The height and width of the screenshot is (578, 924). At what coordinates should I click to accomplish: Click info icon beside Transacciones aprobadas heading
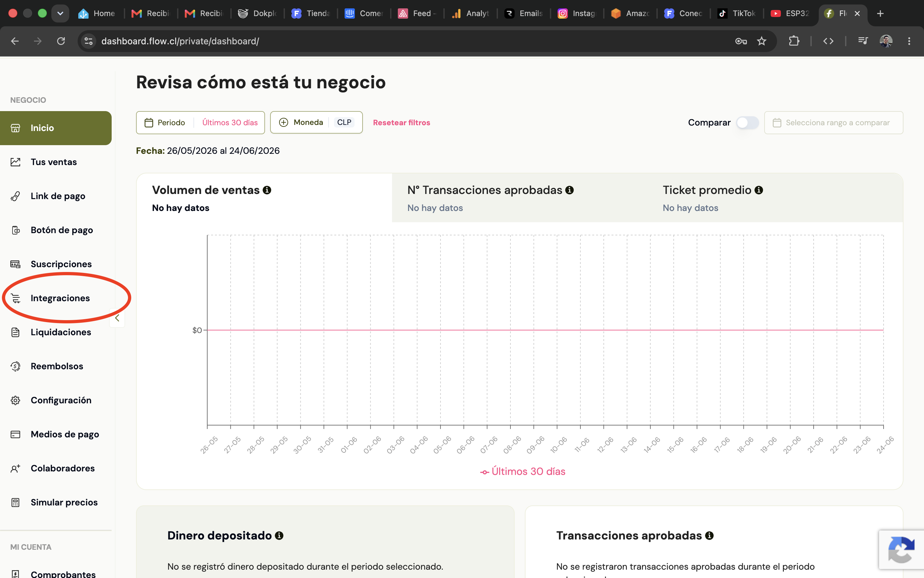pos(709,536)
